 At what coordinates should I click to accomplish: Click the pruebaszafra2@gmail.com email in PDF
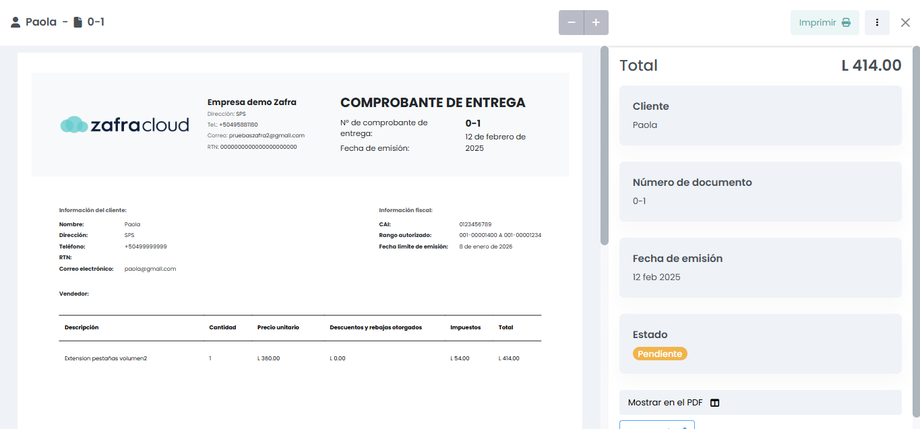click(266, 136)
